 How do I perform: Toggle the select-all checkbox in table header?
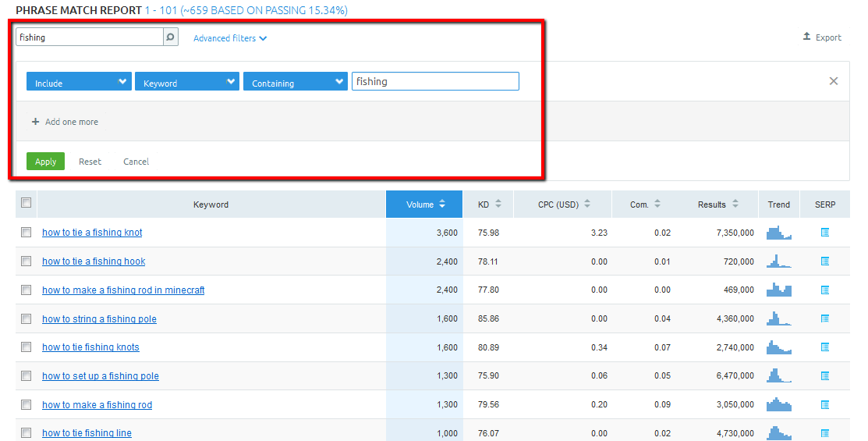[26, 203]
